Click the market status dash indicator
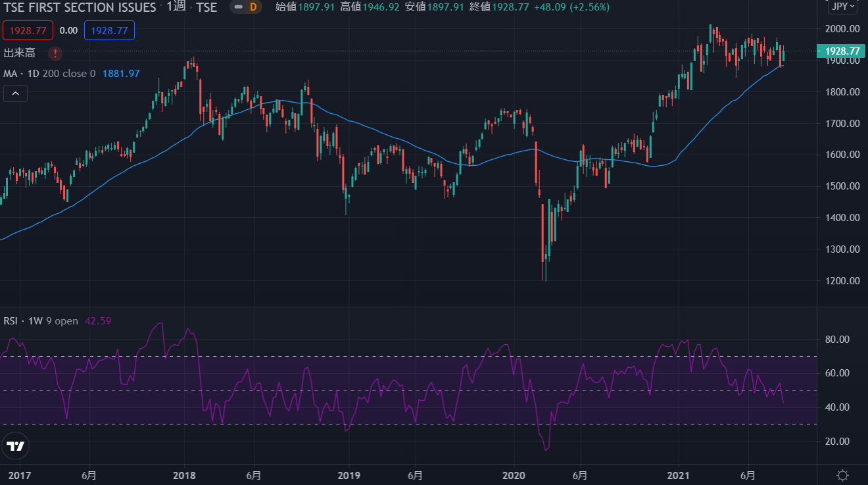This screenshot has height=485, width=868. coord(239,7)
